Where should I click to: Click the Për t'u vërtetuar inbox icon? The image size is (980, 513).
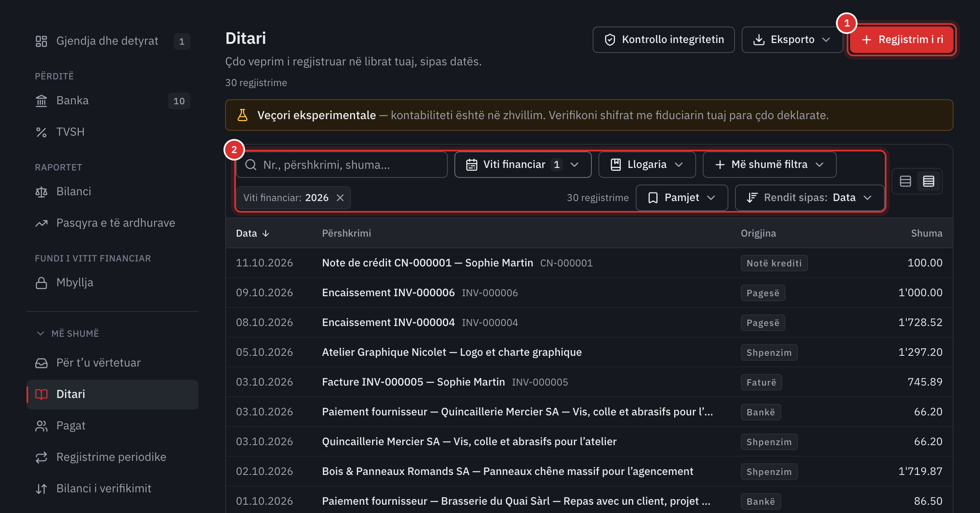pos(41,363)
